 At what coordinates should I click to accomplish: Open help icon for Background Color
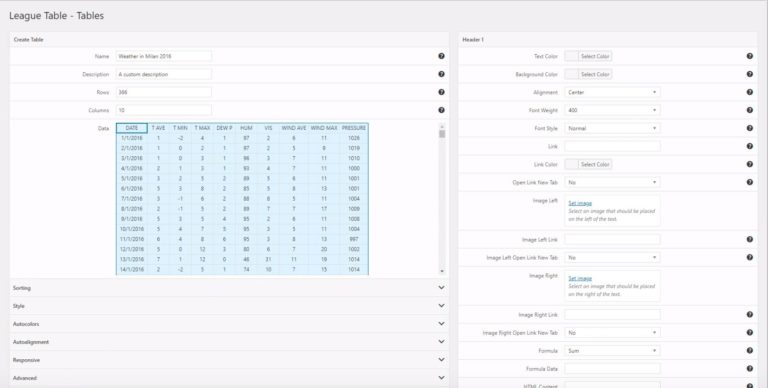point(749,74)
